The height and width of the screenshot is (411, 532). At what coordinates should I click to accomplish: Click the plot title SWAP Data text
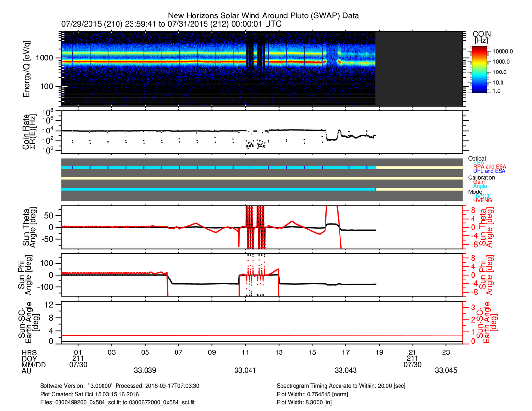[264, 15]
